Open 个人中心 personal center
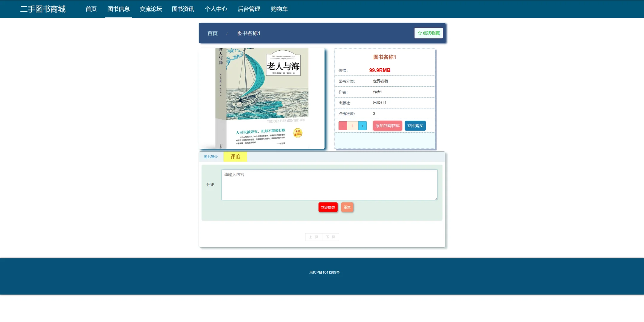The image size is (644, 322). [216, 9]
